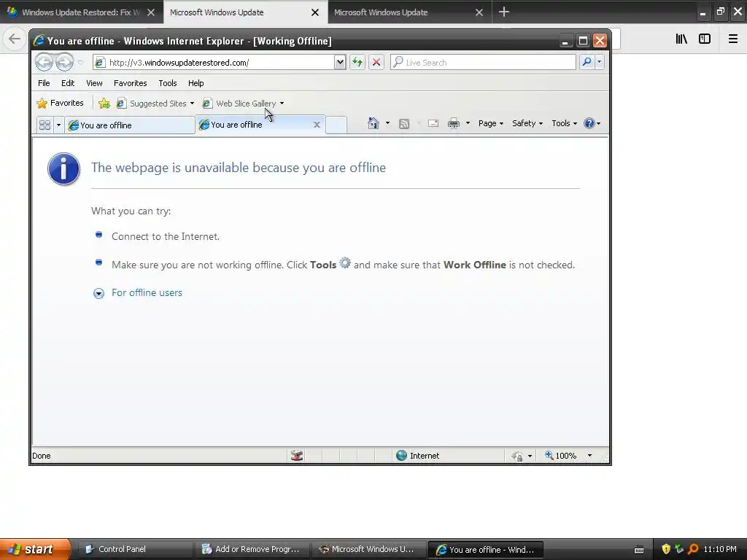Click the Live Search input box

click(x=483, y=63)
